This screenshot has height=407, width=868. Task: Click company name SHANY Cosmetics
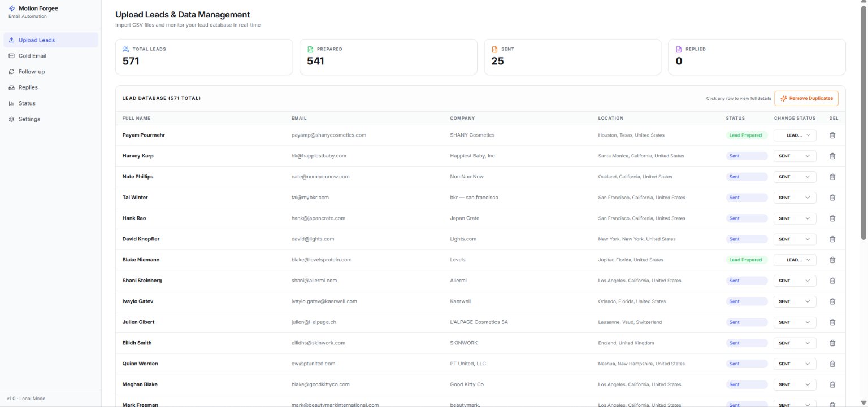(x=472, y=135)
